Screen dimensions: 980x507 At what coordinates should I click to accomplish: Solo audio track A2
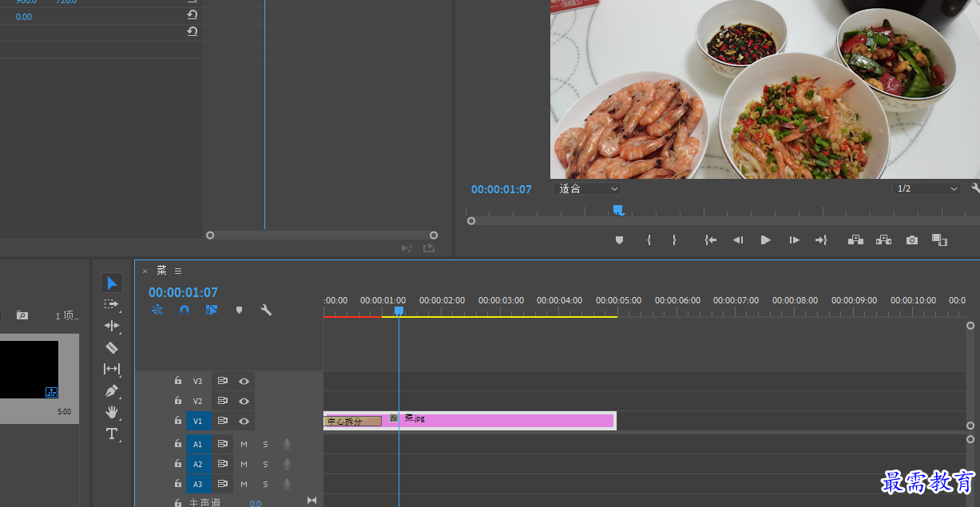pos(266,464)
